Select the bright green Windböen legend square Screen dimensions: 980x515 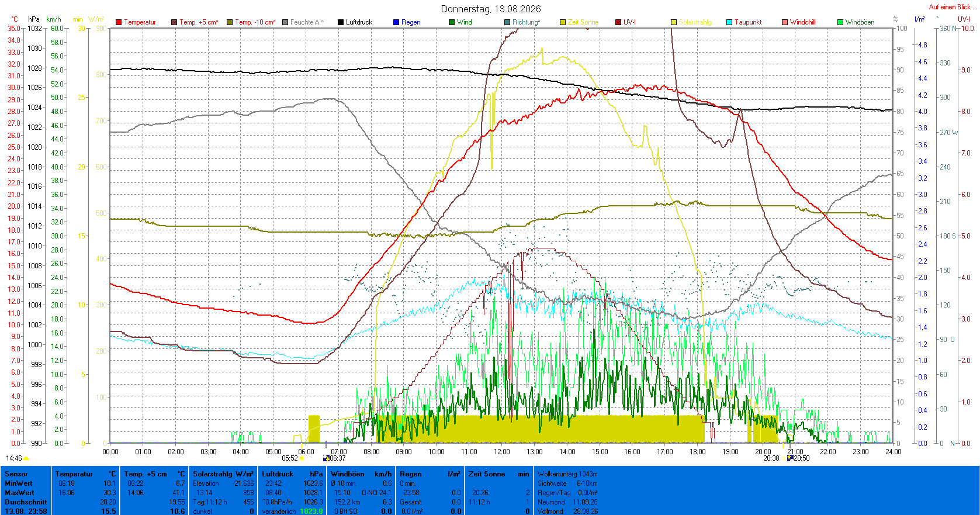click(x=840, y=22)
